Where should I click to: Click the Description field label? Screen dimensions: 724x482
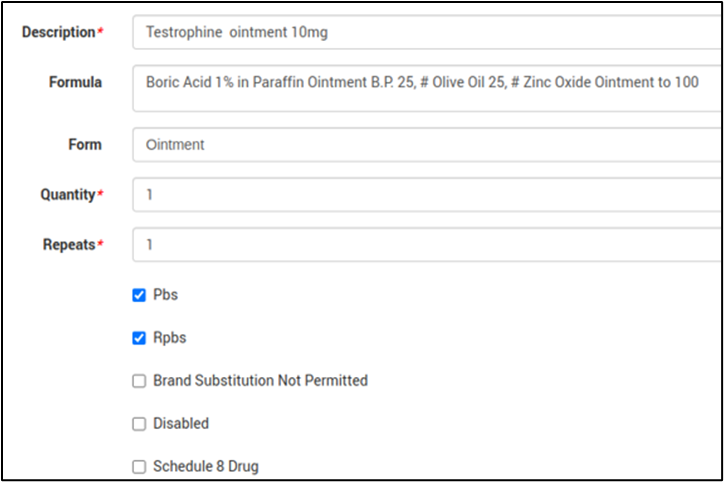click(58, 32)
